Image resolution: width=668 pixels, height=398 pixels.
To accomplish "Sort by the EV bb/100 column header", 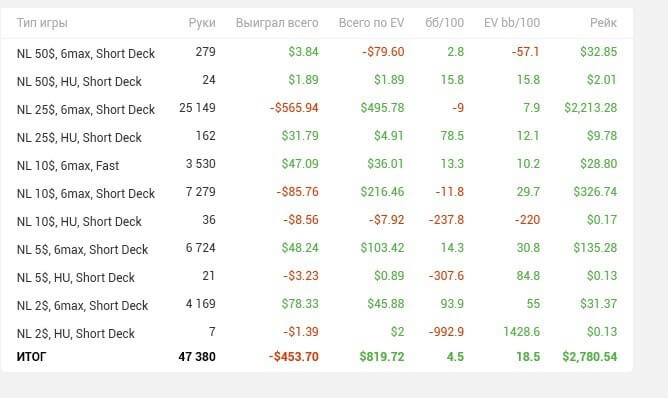I will coord(512,23).
